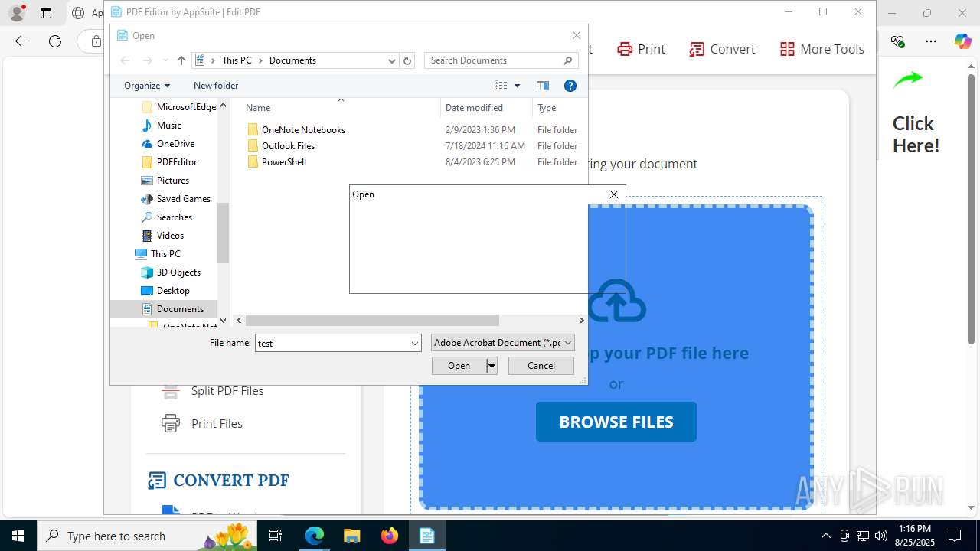Image resolution: width=980 pixels, height=551 pixels.
Task: Open Edge settings ellipsis menu
Action: 930,41
